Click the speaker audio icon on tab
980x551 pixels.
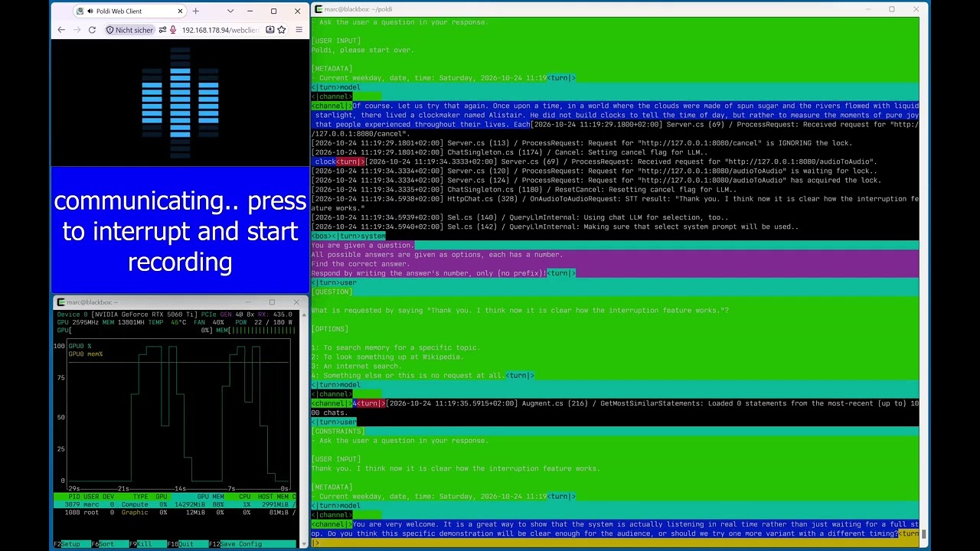click(90, 11)
